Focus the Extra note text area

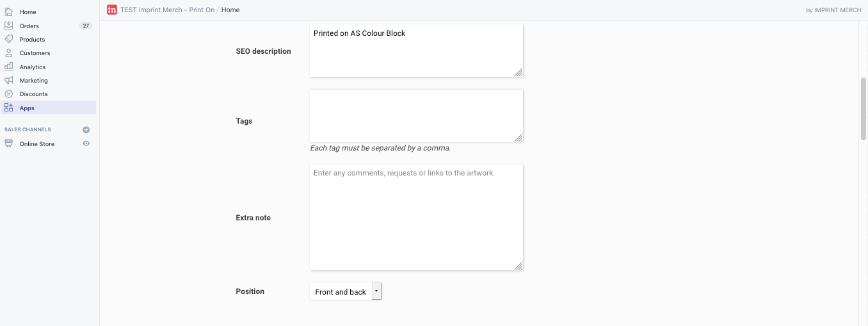(x=416, y=217)
